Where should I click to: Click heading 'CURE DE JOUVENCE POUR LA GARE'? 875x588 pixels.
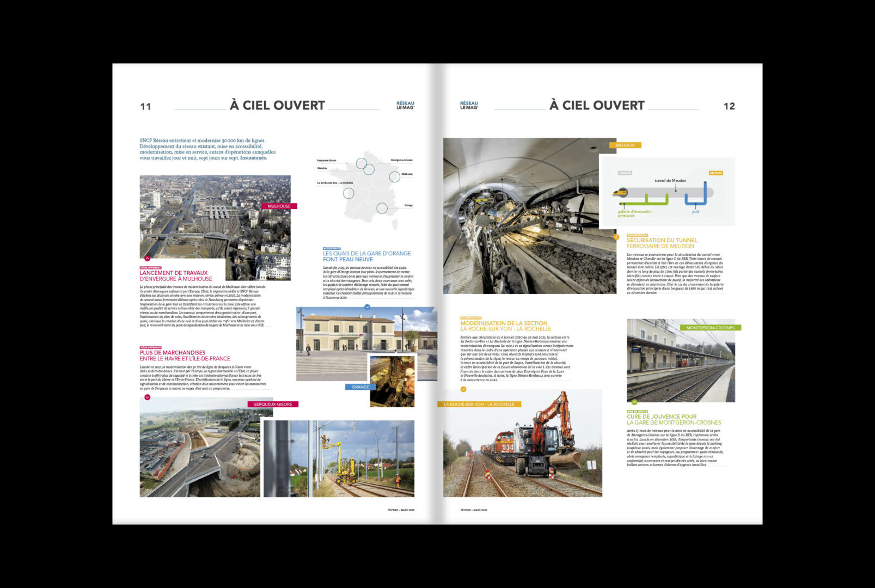point(674,419)
